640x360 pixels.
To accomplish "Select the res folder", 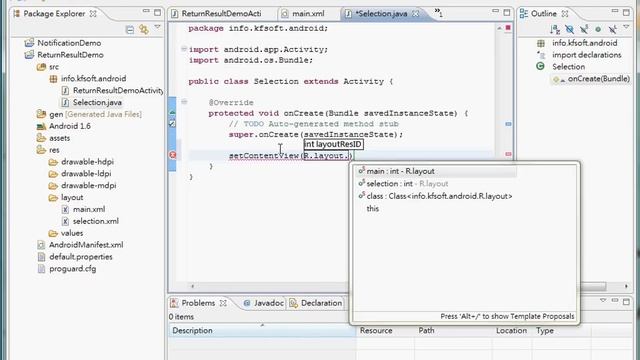I will click(54, 150).
